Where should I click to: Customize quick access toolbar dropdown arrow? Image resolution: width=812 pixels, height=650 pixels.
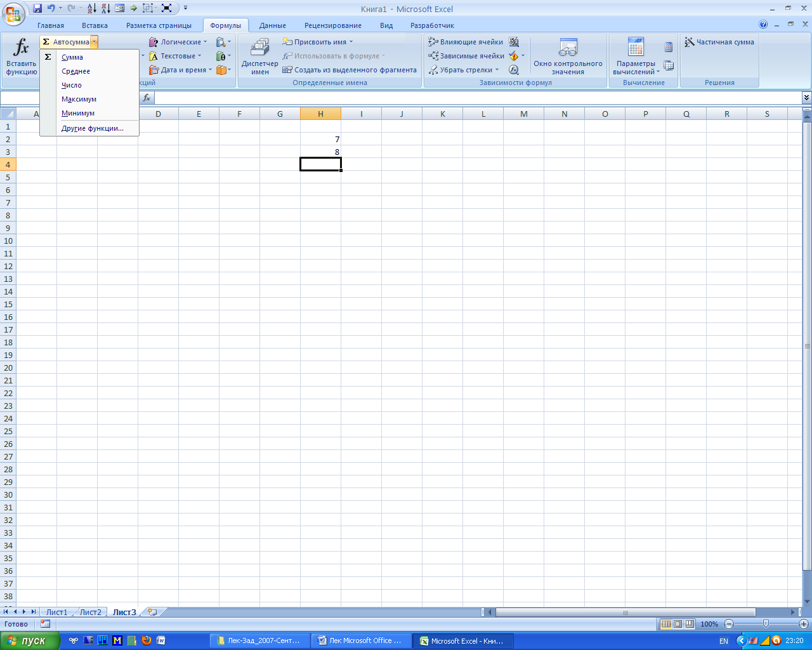coord(185,8)
